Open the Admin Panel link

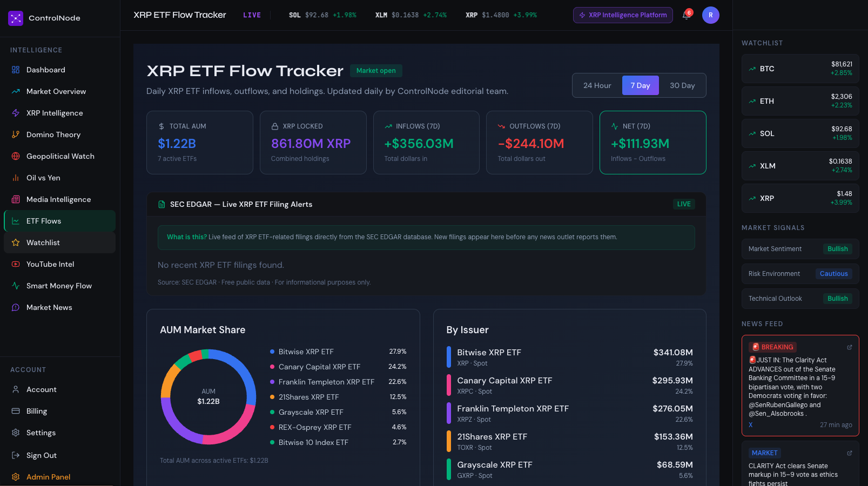click(x=60, y=477)
